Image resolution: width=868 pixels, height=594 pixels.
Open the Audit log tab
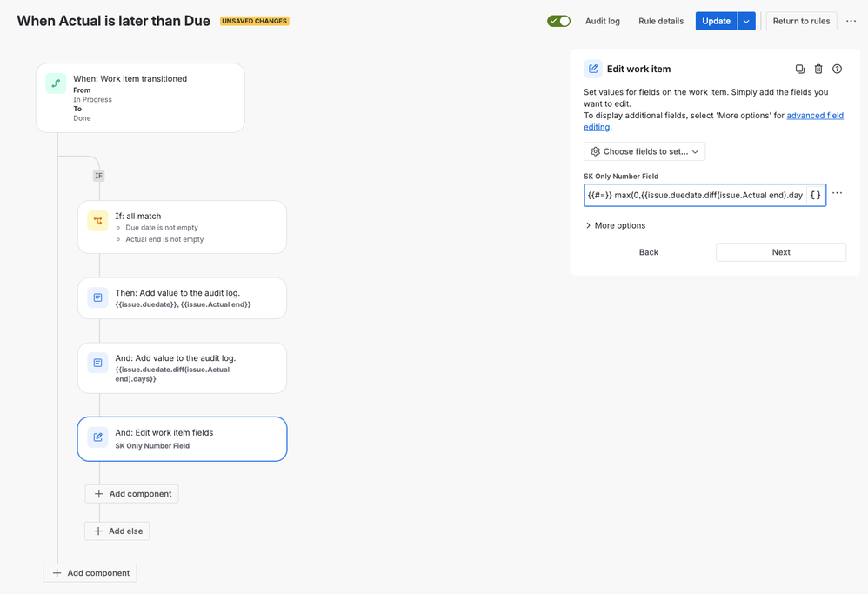coord(603,21)
